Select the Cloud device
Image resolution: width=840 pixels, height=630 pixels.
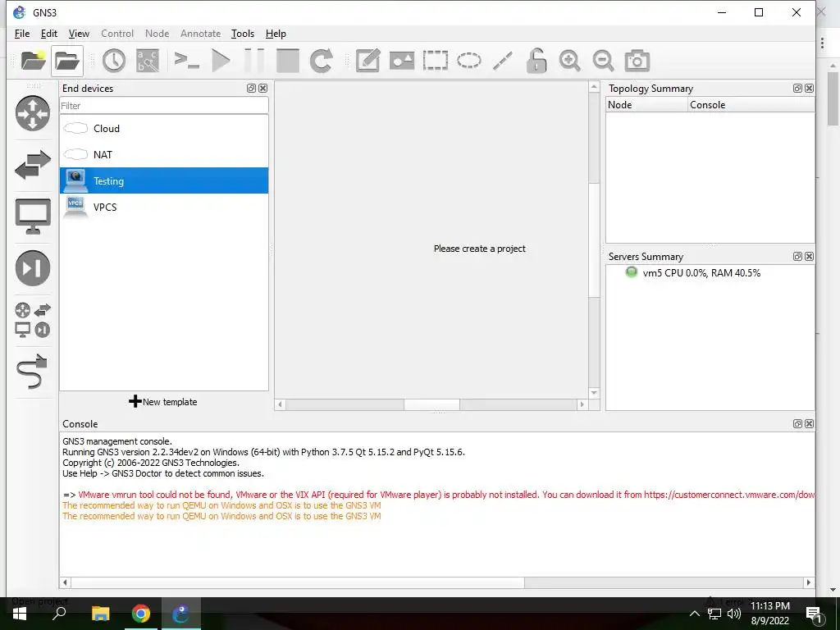[x=164, y=129]
